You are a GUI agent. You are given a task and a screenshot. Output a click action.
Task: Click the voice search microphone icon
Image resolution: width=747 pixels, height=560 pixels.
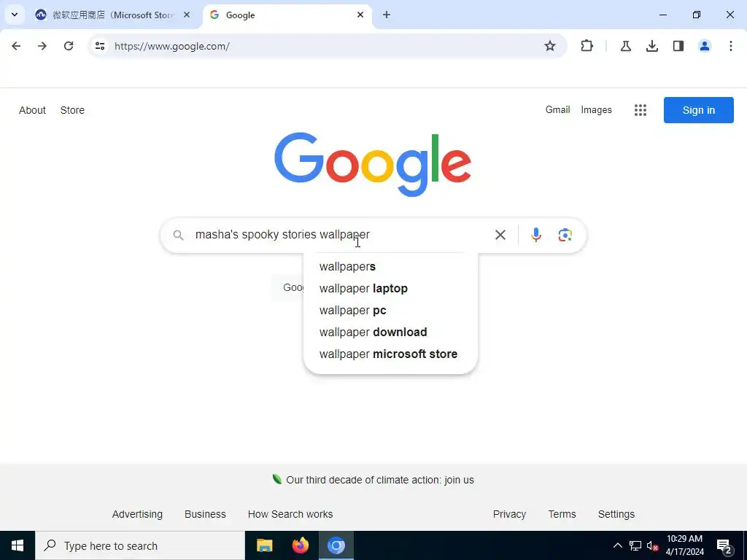pyautogui.click(x=536, y=235)
